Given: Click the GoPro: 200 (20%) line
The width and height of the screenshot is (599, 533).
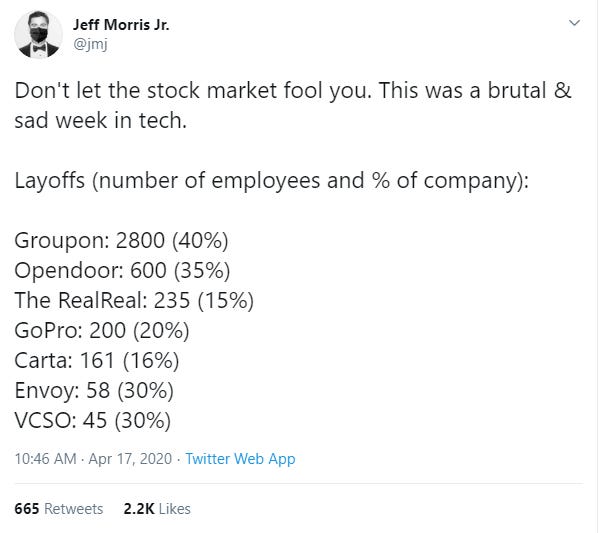Looking at the screenshot, I should click(x=102, y=330).
